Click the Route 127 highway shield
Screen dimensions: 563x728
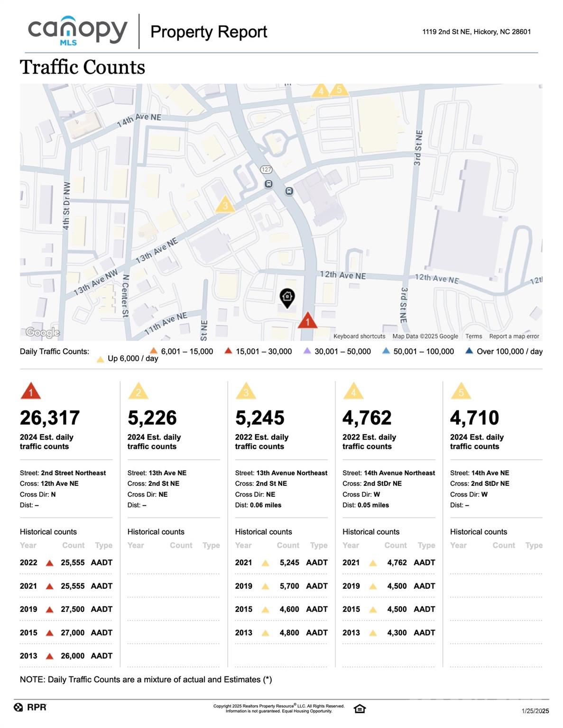pyautogui.click(x=266, y=169)
